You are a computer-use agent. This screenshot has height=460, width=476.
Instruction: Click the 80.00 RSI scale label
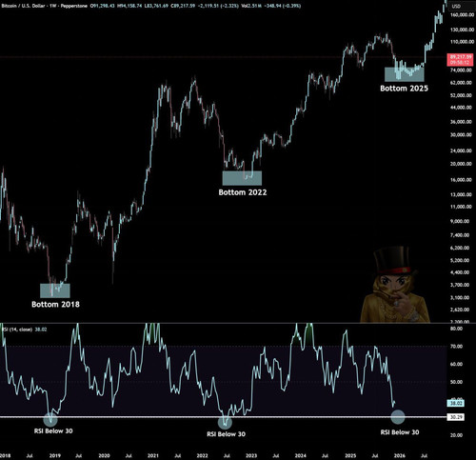[x=456, y=329]
